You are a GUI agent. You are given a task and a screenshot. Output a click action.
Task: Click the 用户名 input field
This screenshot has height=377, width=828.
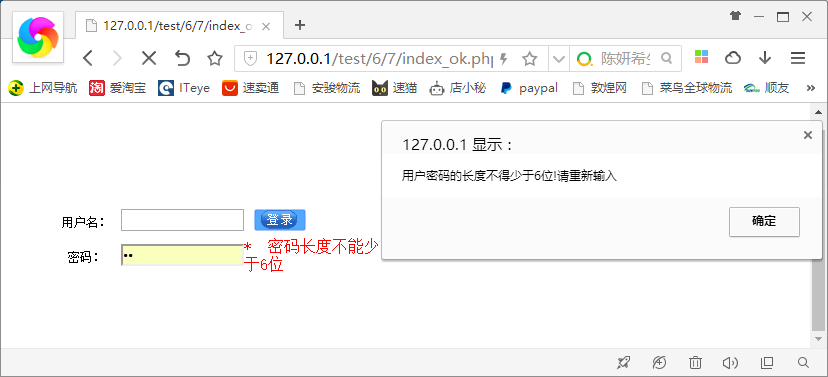click(x=182, y=220)
